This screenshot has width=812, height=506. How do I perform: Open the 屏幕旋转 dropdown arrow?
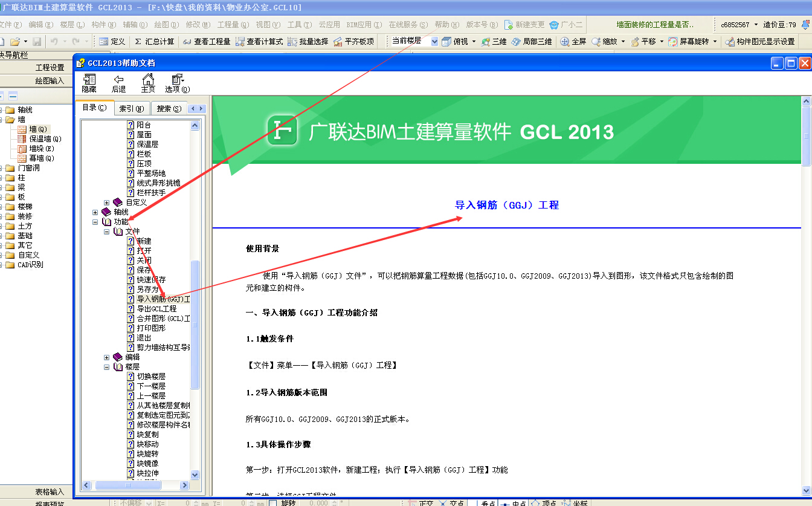click(x=715, y=42)
